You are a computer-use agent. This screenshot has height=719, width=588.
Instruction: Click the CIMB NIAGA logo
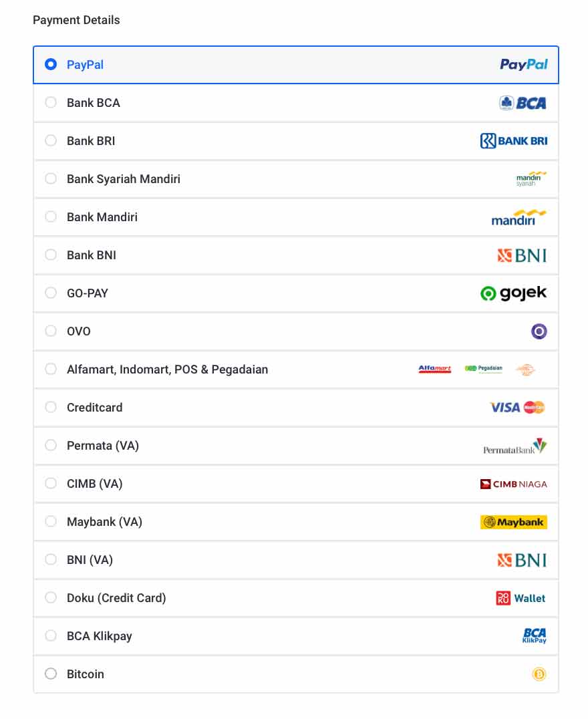point(514,483)
